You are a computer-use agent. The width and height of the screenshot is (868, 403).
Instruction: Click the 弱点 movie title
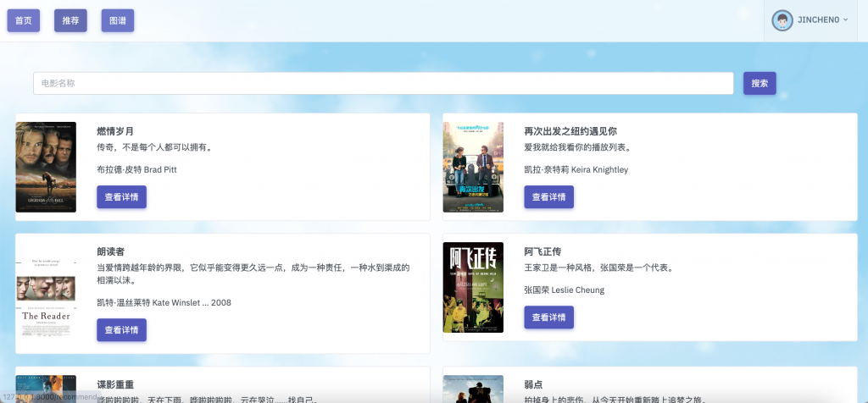tap(534, 384)
